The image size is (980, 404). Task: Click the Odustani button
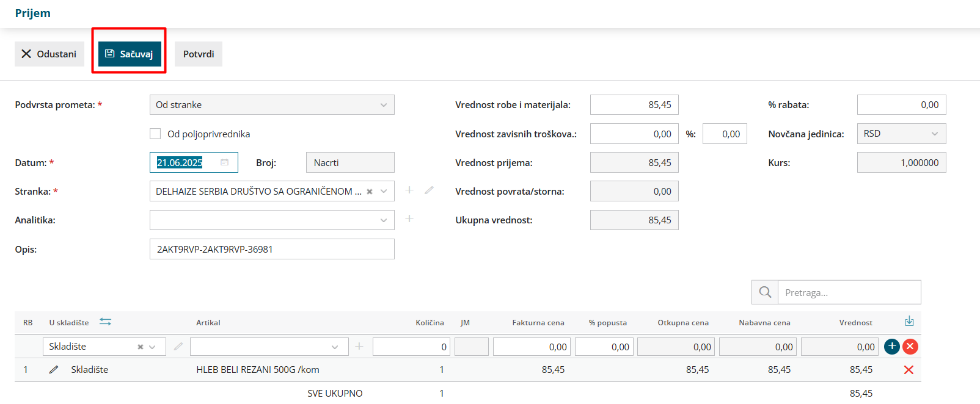coord(49,54)
